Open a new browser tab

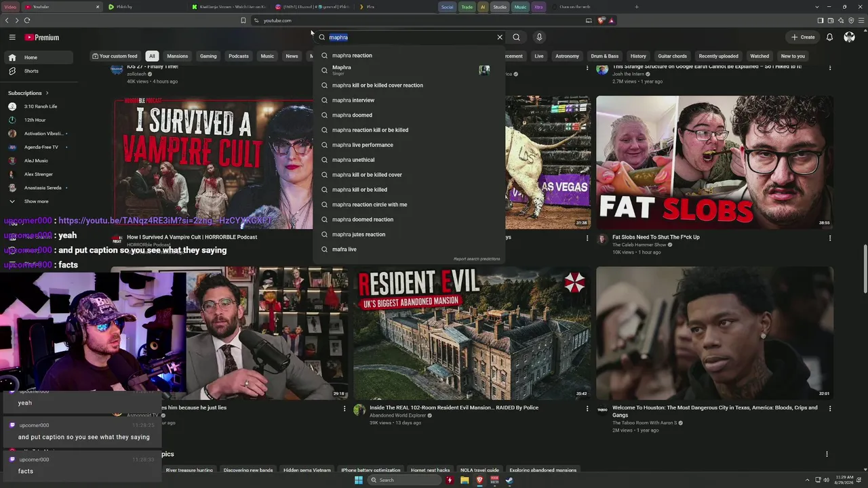[636, 7]
